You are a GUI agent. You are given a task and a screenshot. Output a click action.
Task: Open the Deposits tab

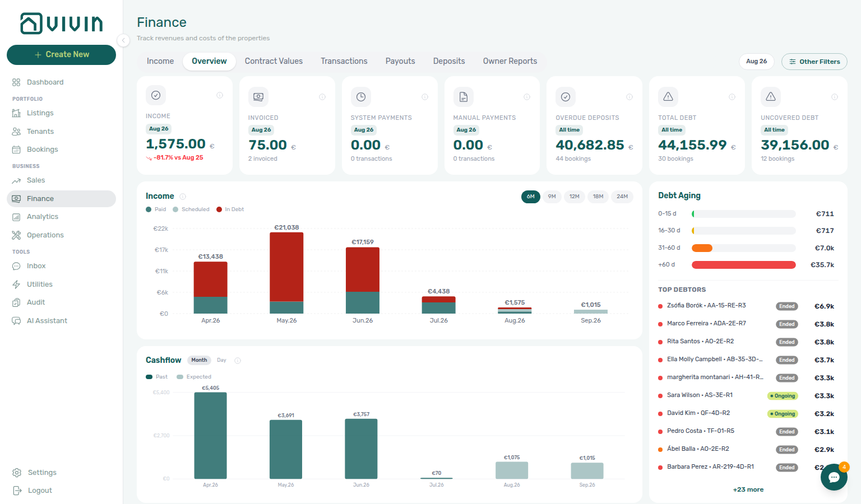click(449, 61)
